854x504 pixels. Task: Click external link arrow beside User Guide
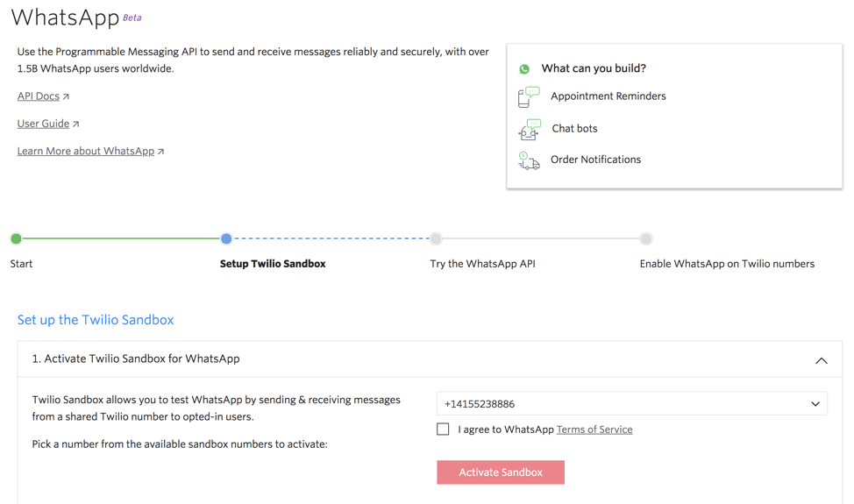click(x=76, y=124)
